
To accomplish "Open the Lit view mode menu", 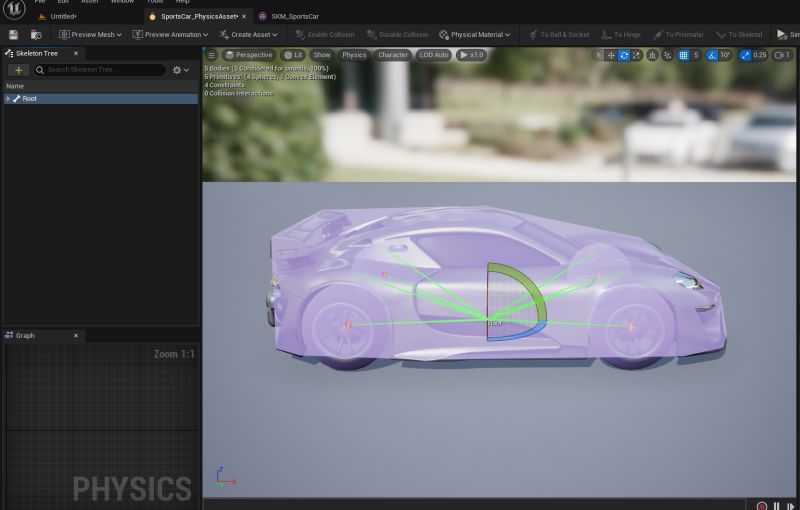I will pyautogui.click(x=293, y=55).
